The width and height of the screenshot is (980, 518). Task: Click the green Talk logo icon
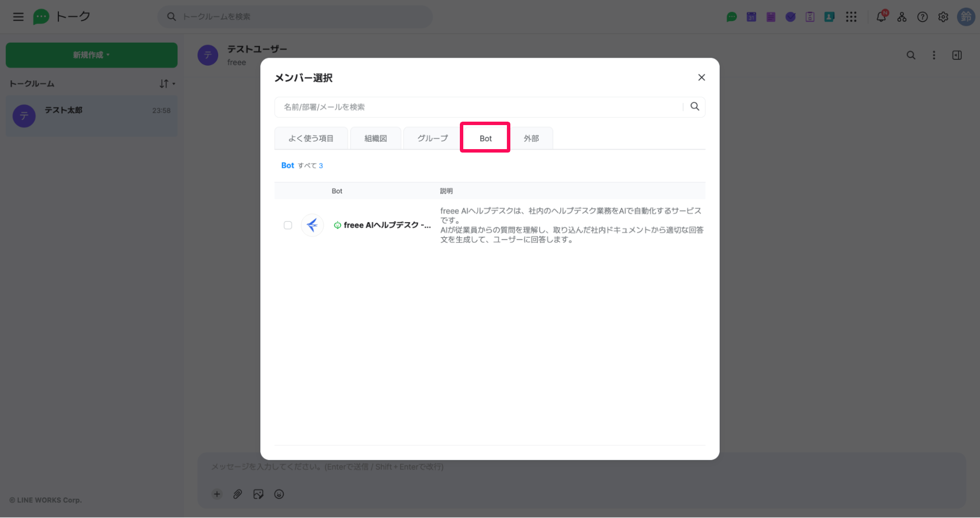tap(41, 17)
